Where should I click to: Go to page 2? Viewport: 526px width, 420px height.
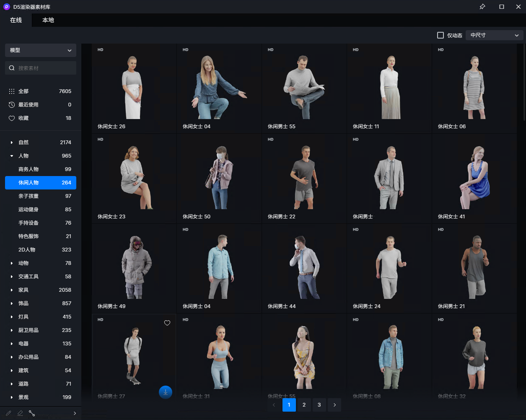click(x=304, y=405)
